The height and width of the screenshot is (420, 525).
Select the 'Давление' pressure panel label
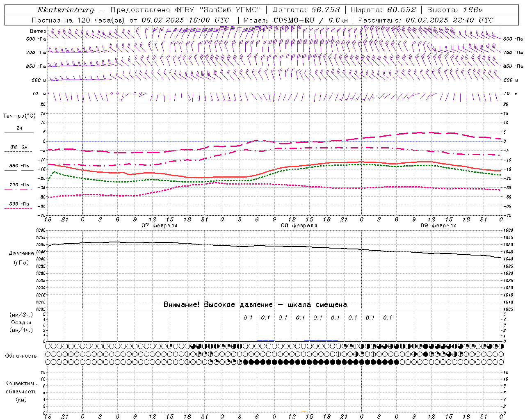pyautogui.click(x=21, y=253)
